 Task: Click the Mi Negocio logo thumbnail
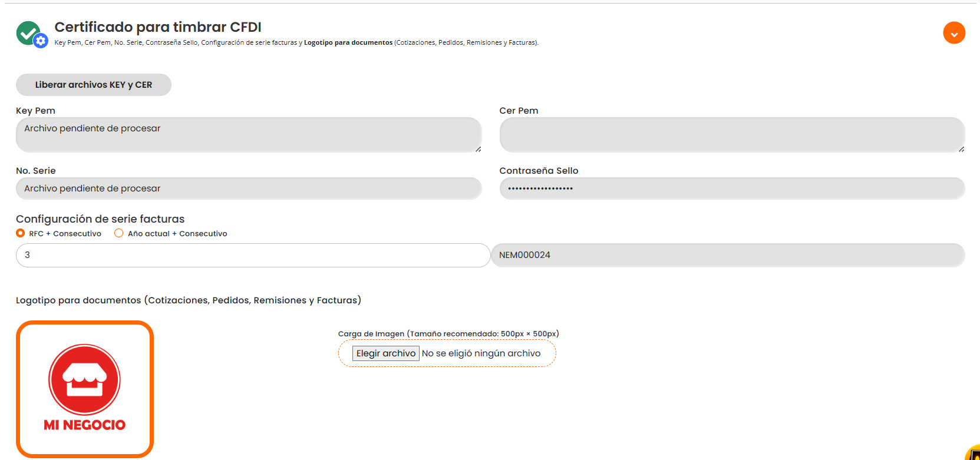85,389
